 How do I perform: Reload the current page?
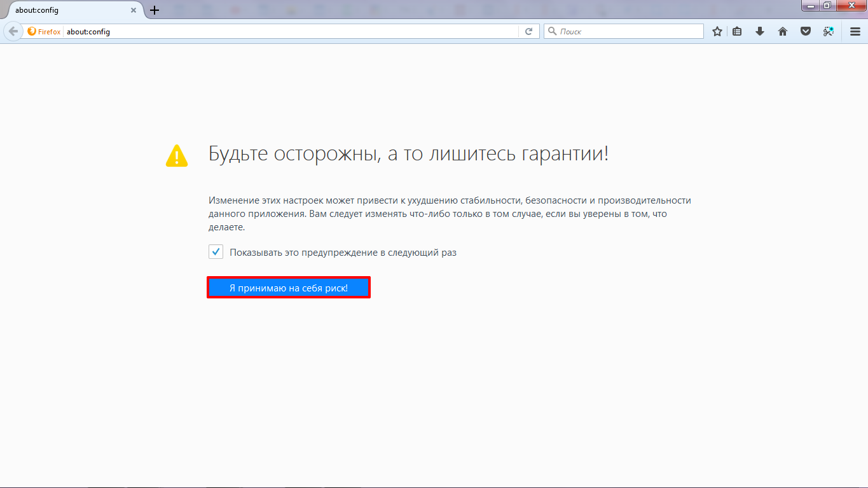click(528, 31)
